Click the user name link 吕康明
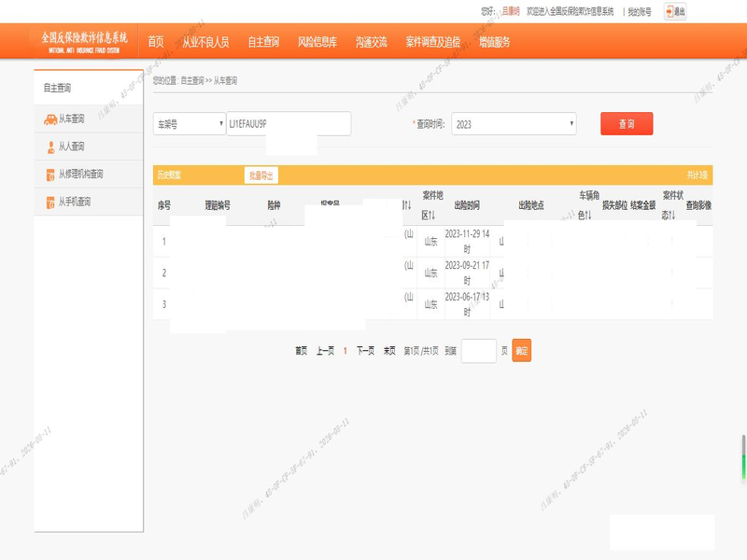Viewport: 747px width, 560px height. [511, 11]
